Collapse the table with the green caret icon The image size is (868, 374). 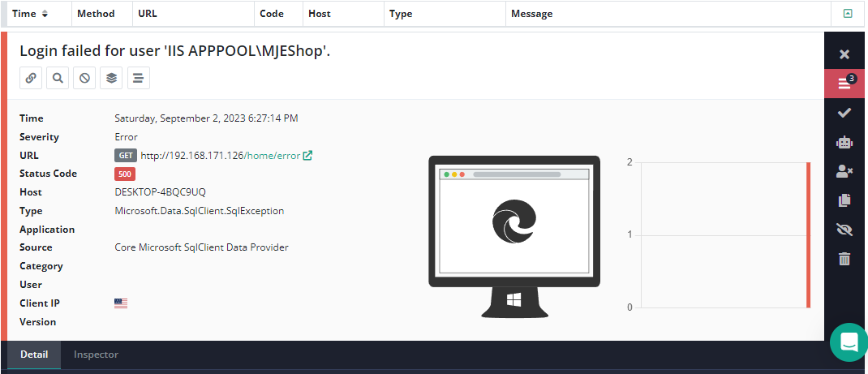pos(848,14)
